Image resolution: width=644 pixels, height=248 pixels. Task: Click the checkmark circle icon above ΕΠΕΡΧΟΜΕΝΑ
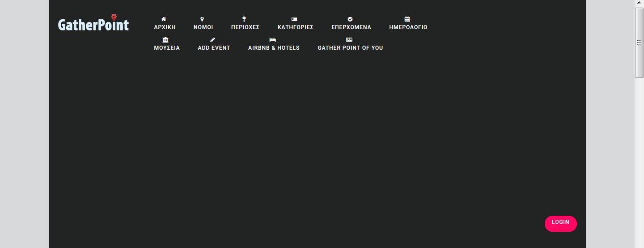pyautogui.click(x=350, y=19)
